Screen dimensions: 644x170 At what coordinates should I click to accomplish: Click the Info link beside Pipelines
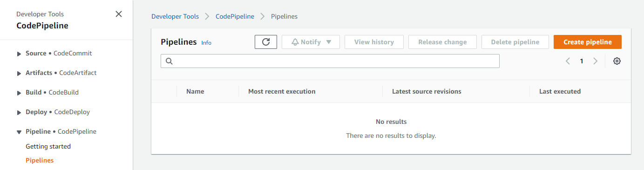tap(206, 42)
